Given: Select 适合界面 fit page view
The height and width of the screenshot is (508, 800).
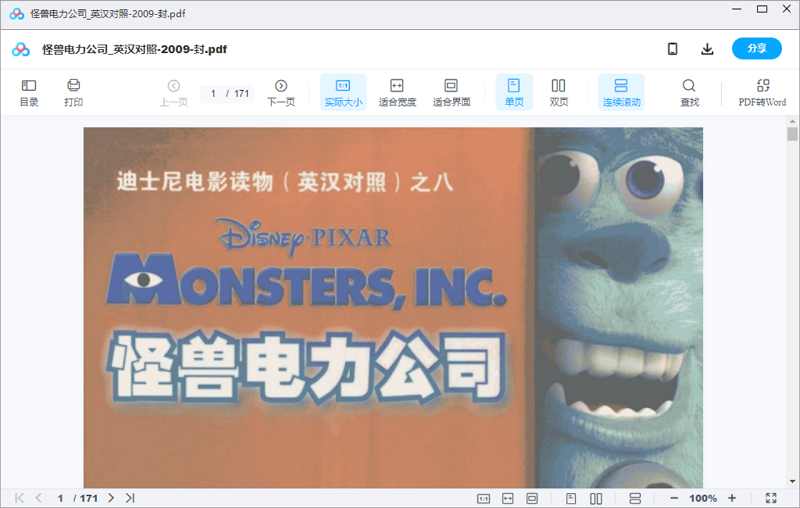Looking at the screenshot, I should [451, 92].
